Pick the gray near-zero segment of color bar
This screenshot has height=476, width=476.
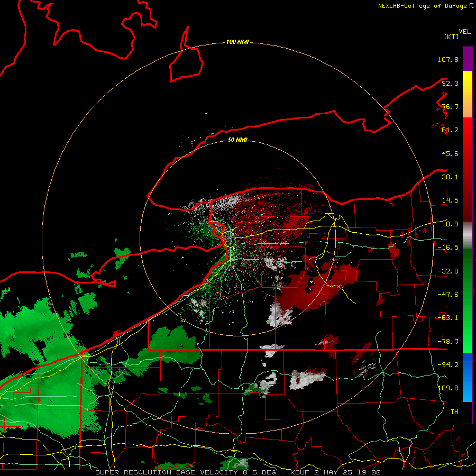coord(467,235)
